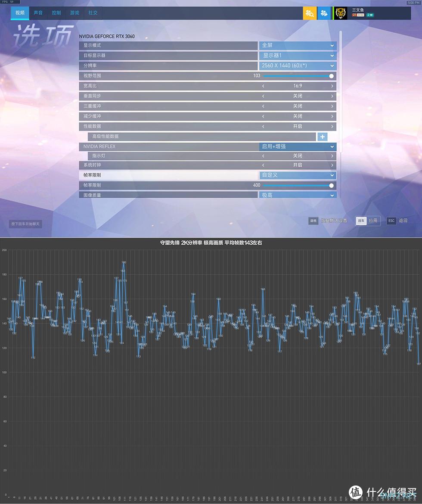
Task: Click the 三文鱼 player name
Action: click(x=358, y=10)
